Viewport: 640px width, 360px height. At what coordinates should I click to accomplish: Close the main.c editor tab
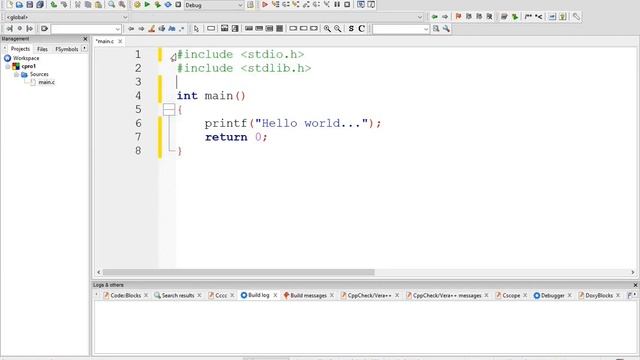point(120,41)
